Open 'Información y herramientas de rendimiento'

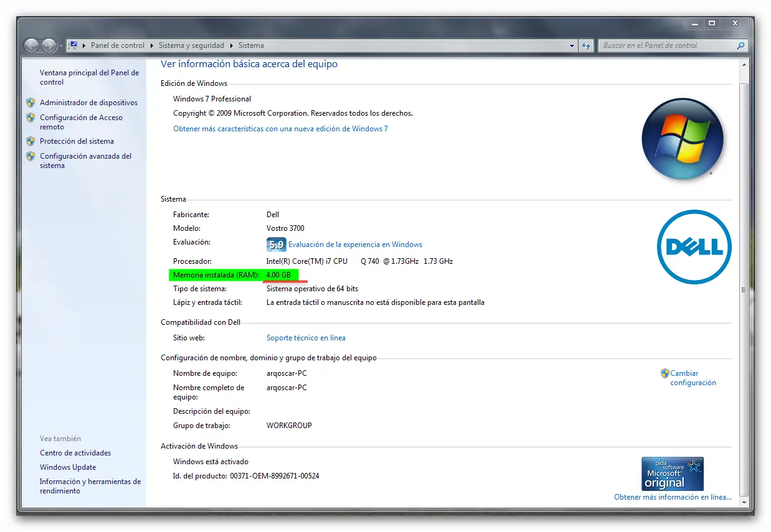(x=90, y=486)
